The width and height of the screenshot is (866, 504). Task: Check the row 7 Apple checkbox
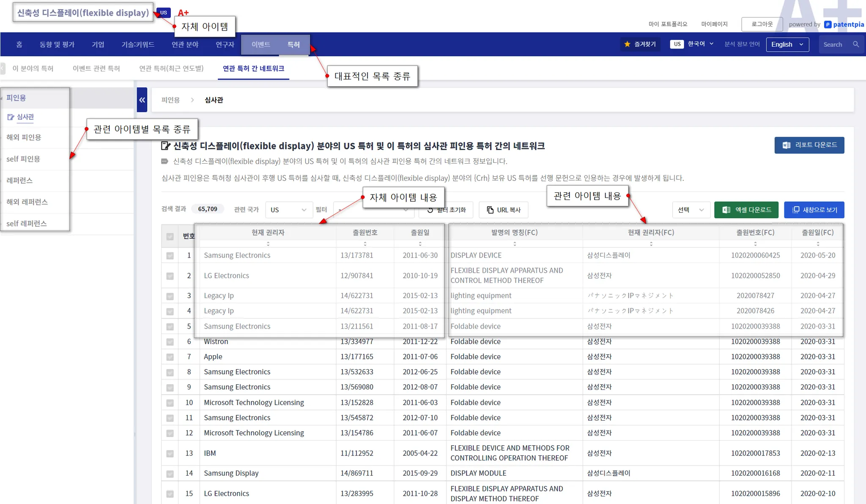(170, 357)
